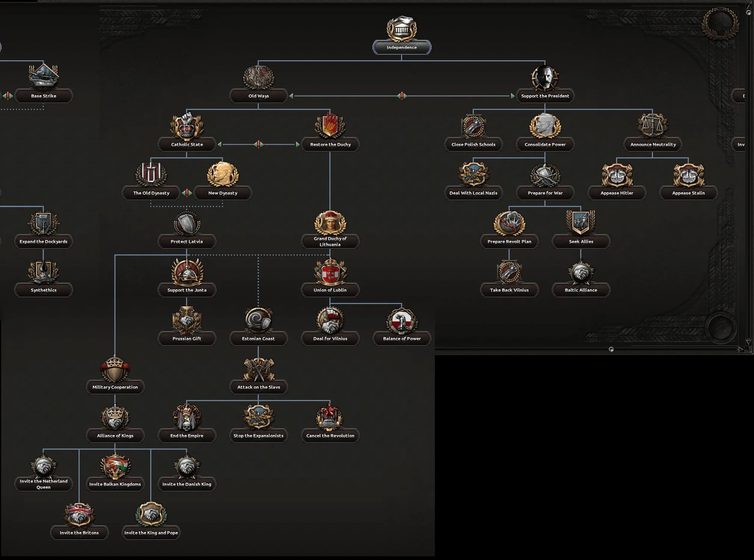Click the scroll down arrow at right edge
Image resolution: width=754 pixels, height=560 pixels.
coord(748,342)
